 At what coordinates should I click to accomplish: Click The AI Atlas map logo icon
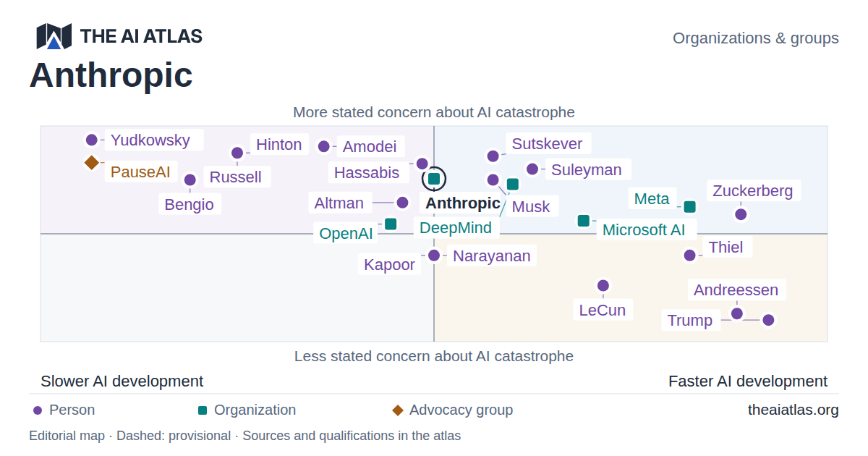(x=54, y=36)
